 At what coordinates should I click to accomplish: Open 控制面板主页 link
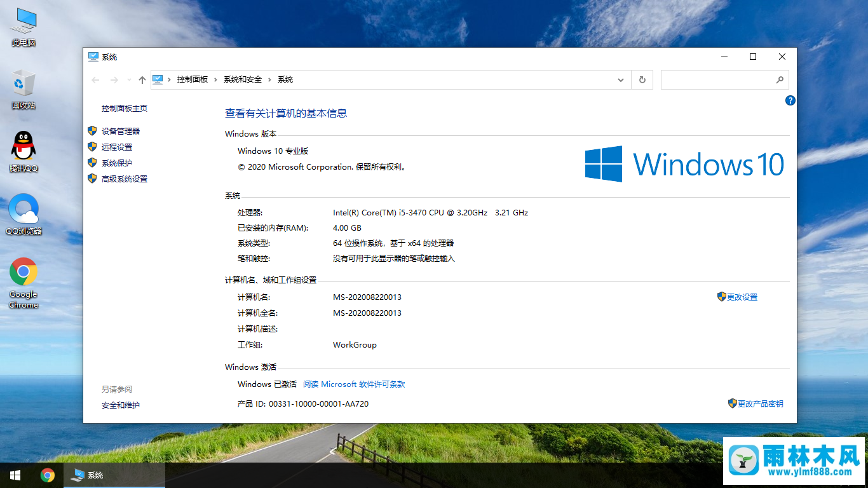tap(125, 109)
